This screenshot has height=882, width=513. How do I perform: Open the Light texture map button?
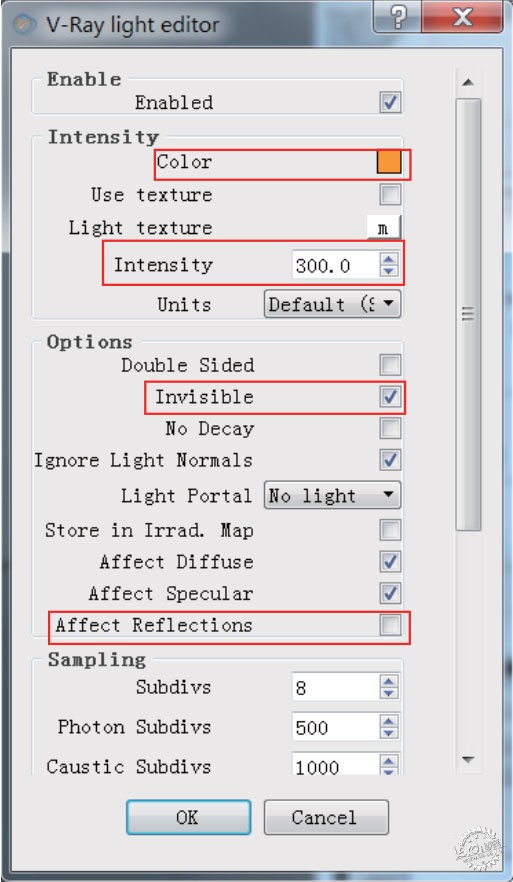[x=384, y=228]
